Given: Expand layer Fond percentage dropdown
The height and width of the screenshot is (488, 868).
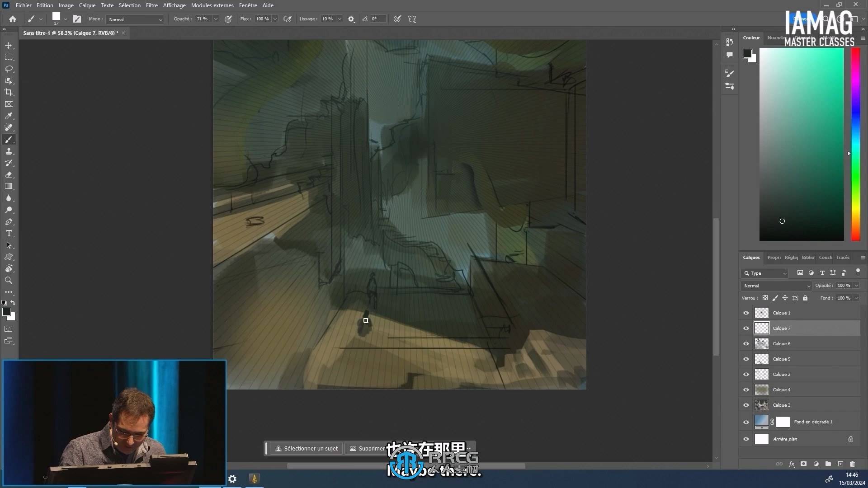Looking at the screenshot, I should click(856, 298).
